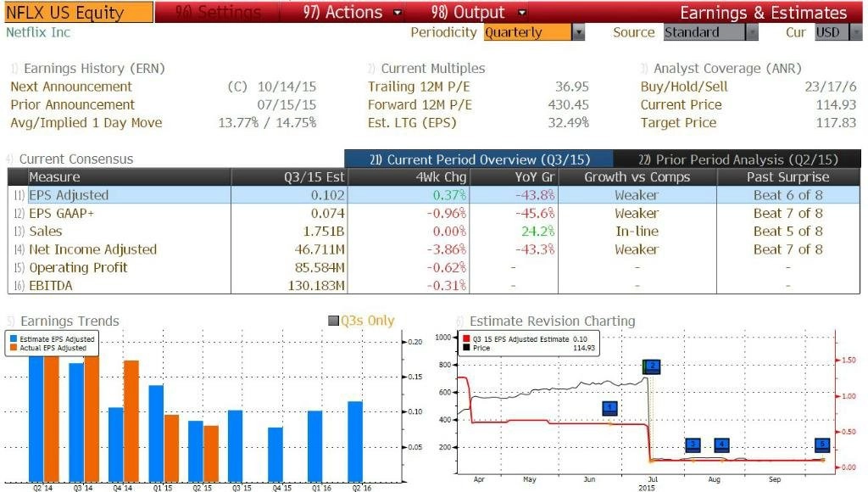
Task: Click event marker 3 on revision chart
Action: (693, 444)
